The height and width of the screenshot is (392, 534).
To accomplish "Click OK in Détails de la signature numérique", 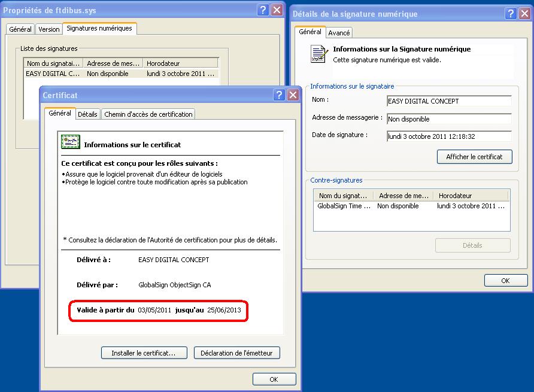I will [506, 281].
